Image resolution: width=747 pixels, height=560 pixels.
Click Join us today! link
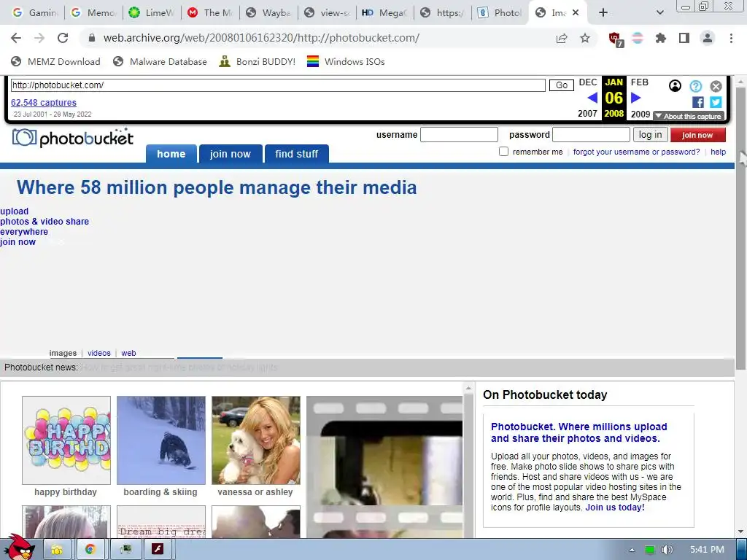[x=615, y=507]
